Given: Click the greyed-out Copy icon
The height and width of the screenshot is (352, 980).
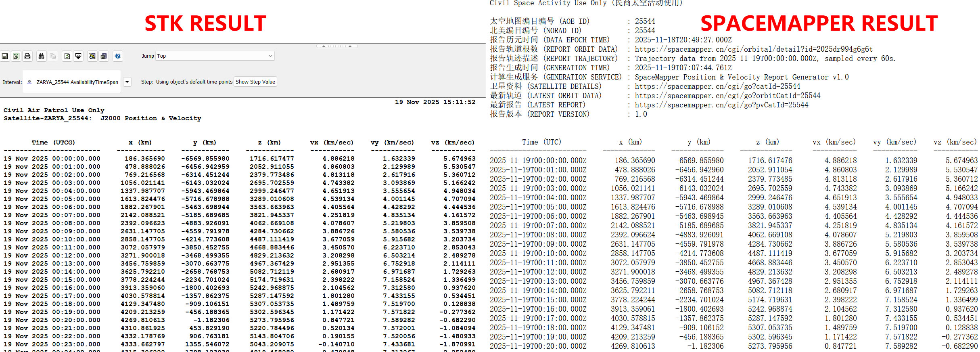Looking at the screenshot, I should (x=53, y=56).
